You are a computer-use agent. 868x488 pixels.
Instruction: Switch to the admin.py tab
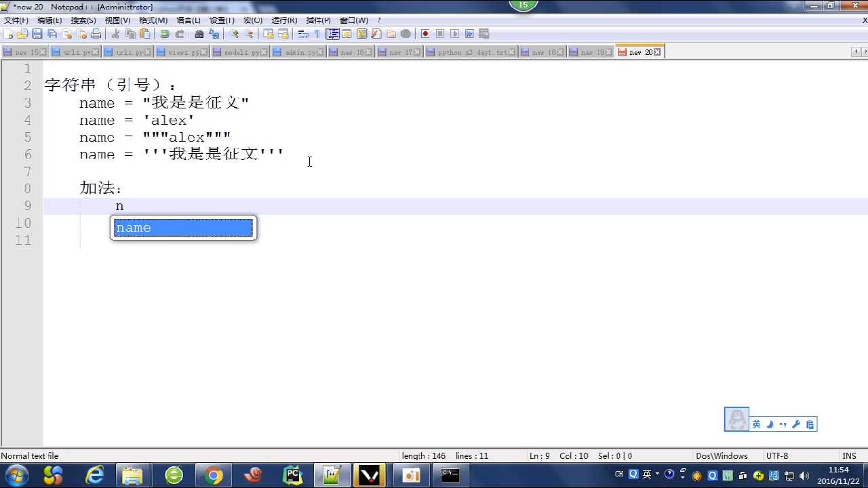(299, 52)
